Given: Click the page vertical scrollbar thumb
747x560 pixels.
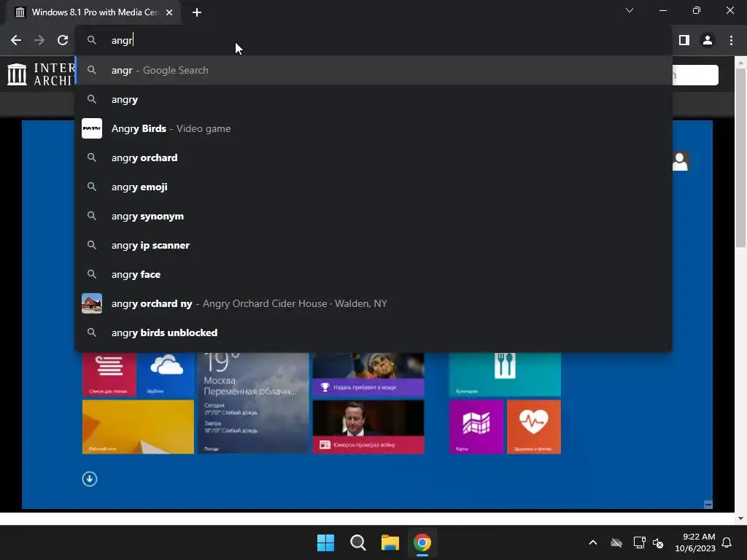Looking at the screenshot, I should [x=740, y=158].
